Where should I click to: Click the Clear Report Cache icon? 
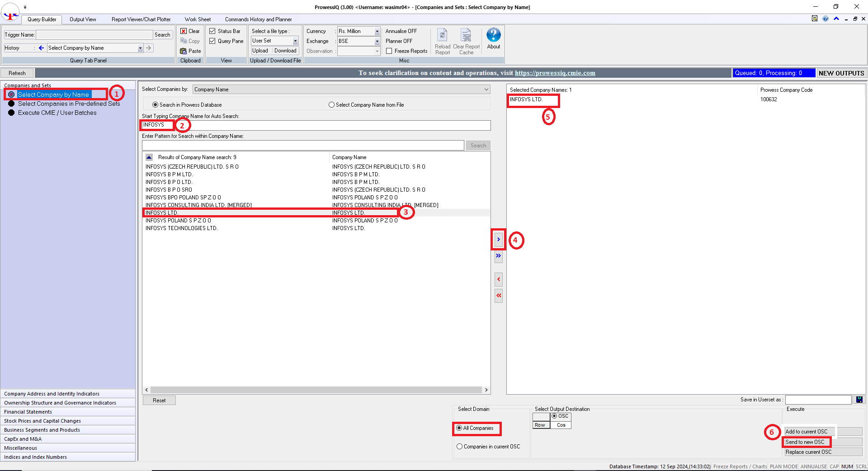[x=466, y=35]
